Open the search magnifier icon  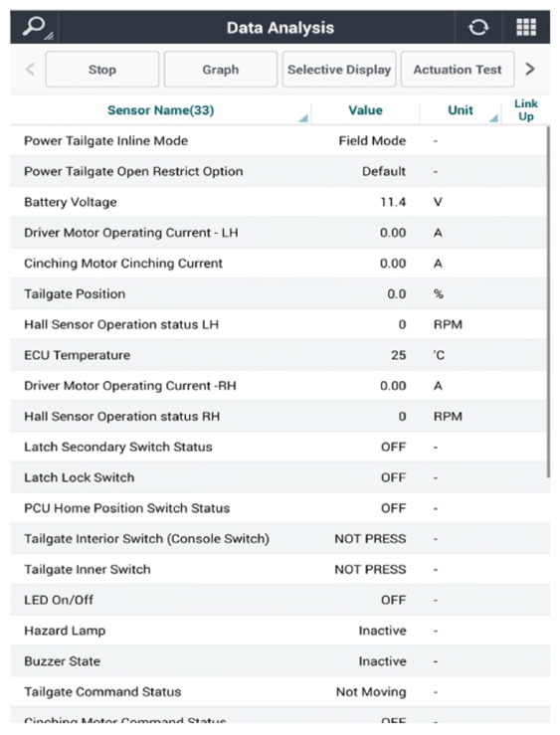[36, 27]
